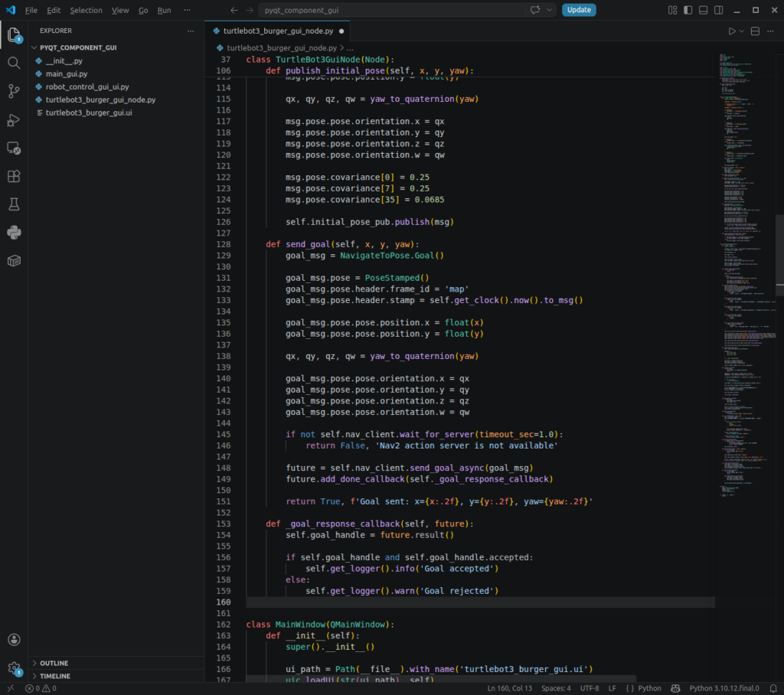
Task: Open the Manage gear settings
Action: 14,668
